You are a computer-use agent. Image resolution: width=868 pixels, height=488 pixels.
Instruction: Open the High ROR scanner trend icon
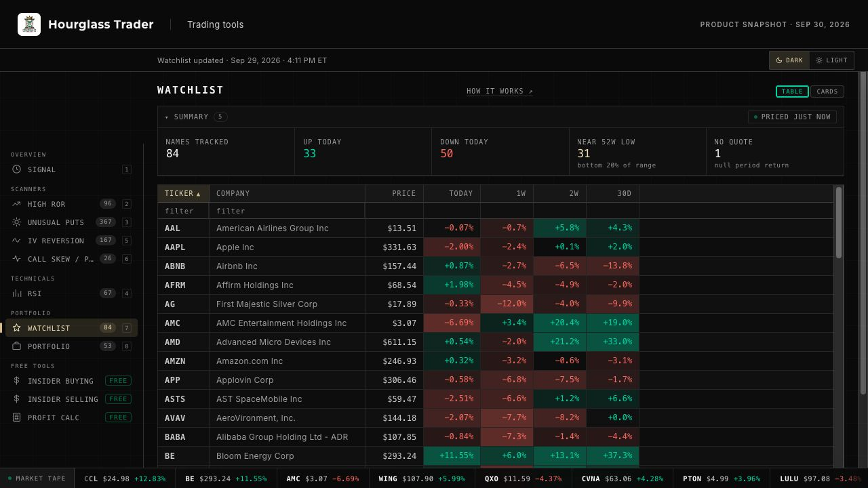[16, 204]
